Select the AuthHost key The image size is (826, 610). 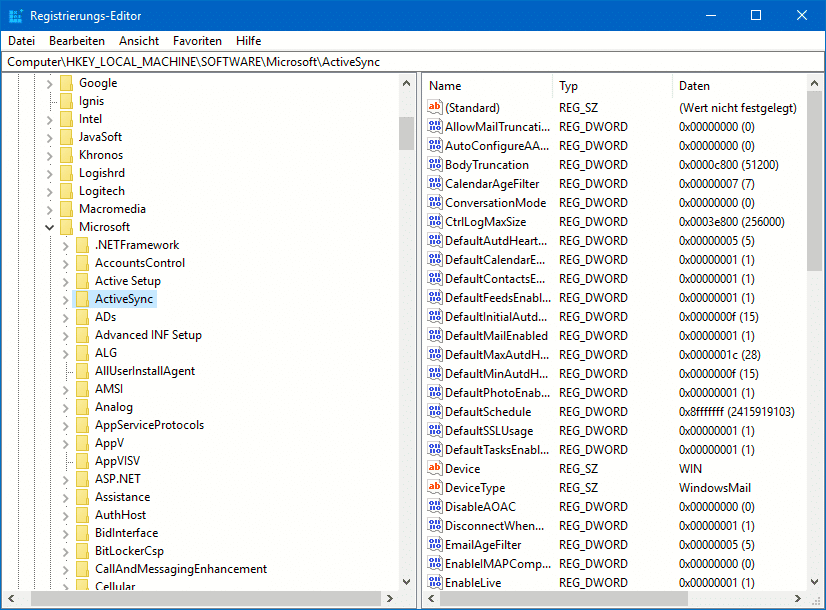(120, 515)
